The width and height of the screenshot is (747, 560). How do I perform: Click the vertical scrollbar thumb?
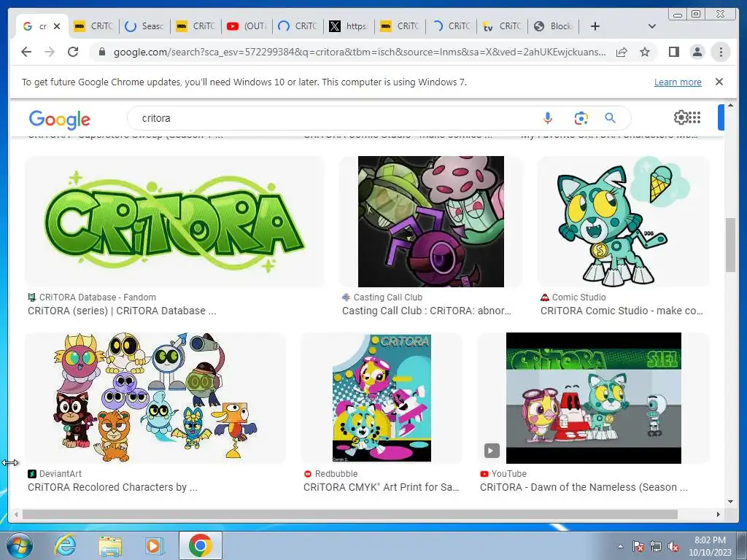pos(730,245)
